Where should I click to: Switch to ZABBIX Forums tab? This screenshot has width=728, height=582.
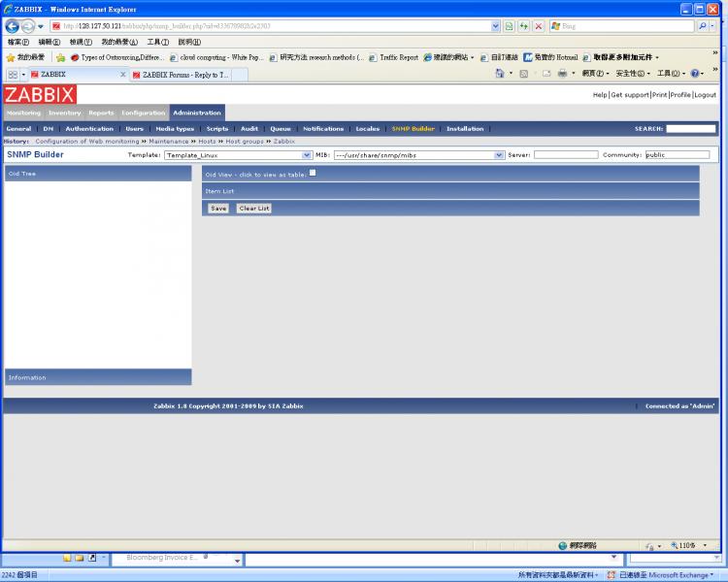pos(182,75)
